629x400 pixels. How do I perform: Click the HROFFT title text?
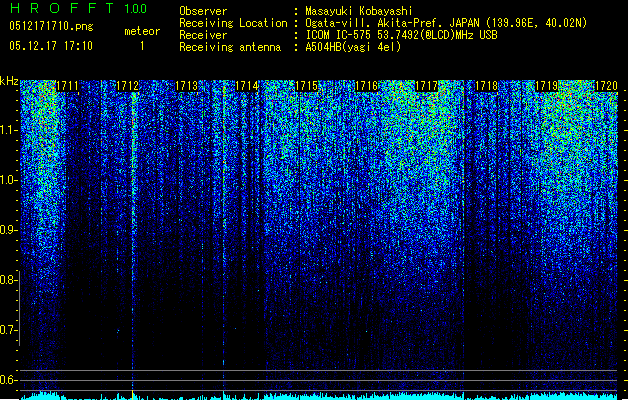[x=63, y=8]
